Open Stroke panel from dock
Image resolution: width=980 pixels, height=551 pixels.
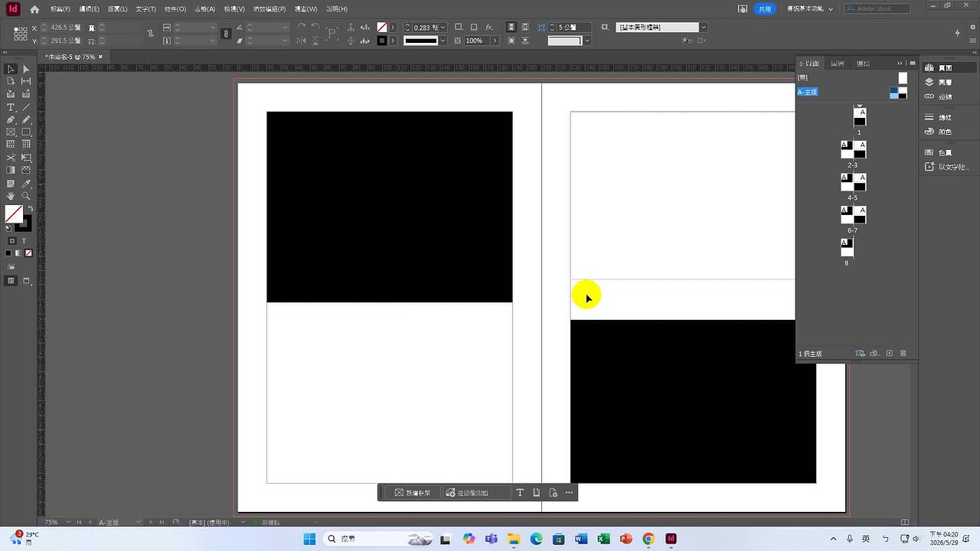click(x=939, y=117)
